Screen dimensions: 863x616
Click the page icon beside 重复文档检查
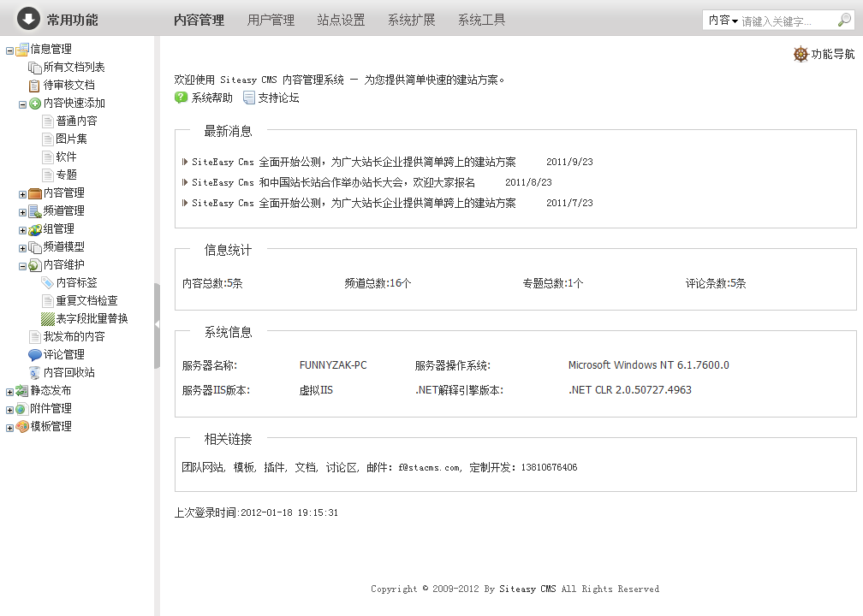coord(48,301)
